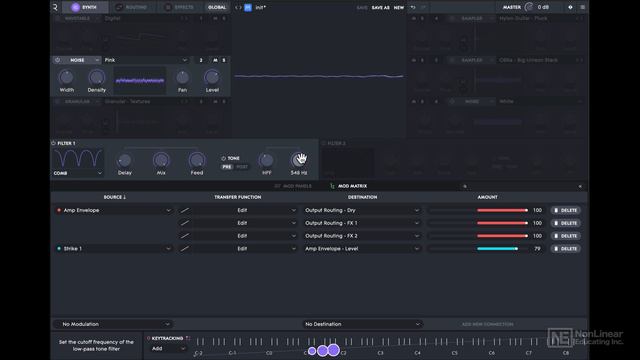Open the Output Routing - Dry destination dropdown
The image size is (640, 360).
(362, 210)
